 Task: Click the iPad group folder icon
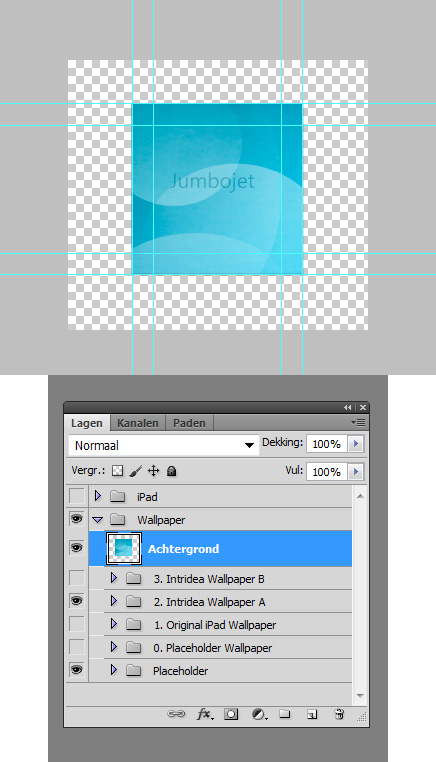click(x=117, y=496)
